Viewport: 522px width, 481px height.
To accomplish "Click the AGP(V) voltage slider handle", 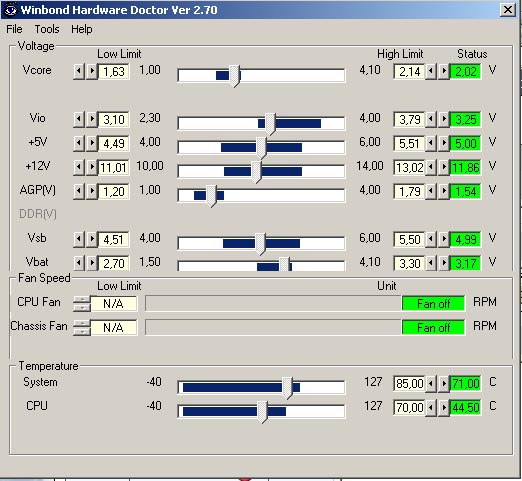I will coord(211,196).
